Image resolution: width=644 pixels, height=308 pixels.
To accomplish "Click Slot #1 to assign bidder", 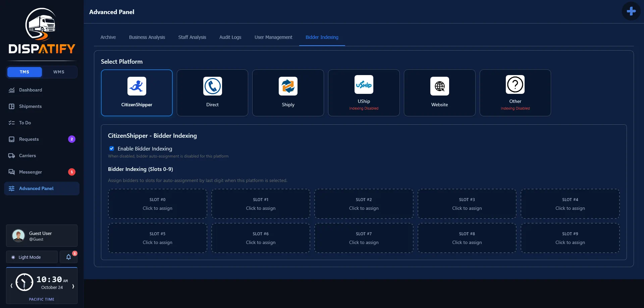I will 261,204.
